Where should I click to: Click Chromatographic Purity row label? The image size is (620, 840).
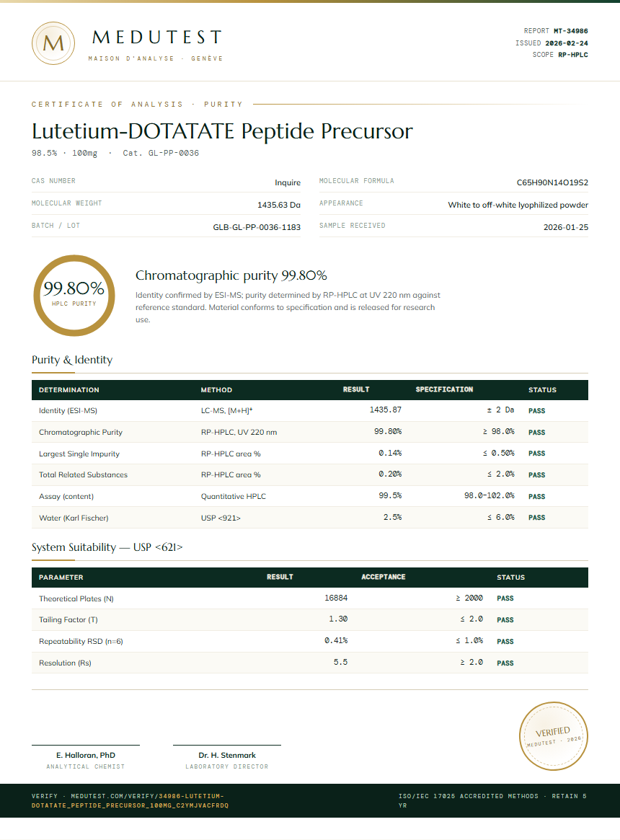point(80,433)
